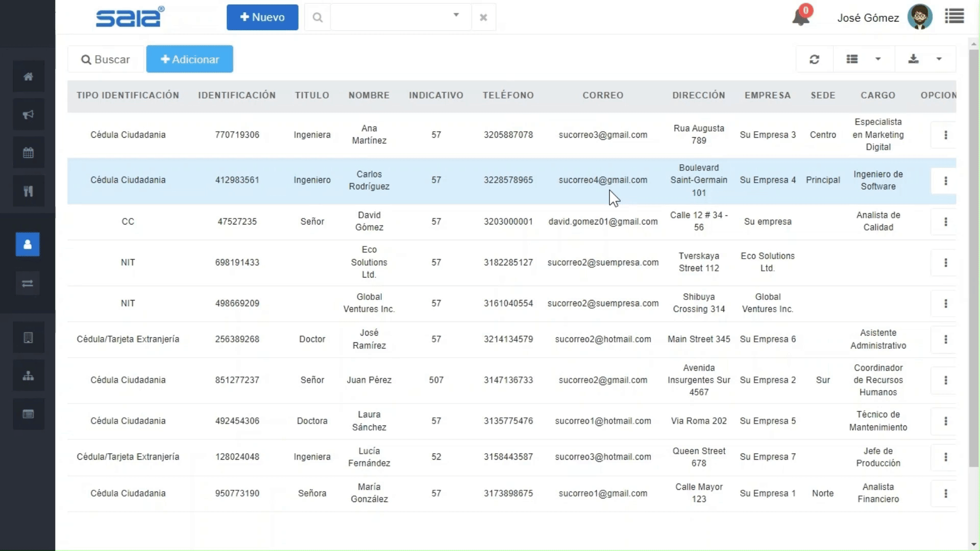Click the Buscar search button
Screen dimensions: 980x551
point(106,60)
